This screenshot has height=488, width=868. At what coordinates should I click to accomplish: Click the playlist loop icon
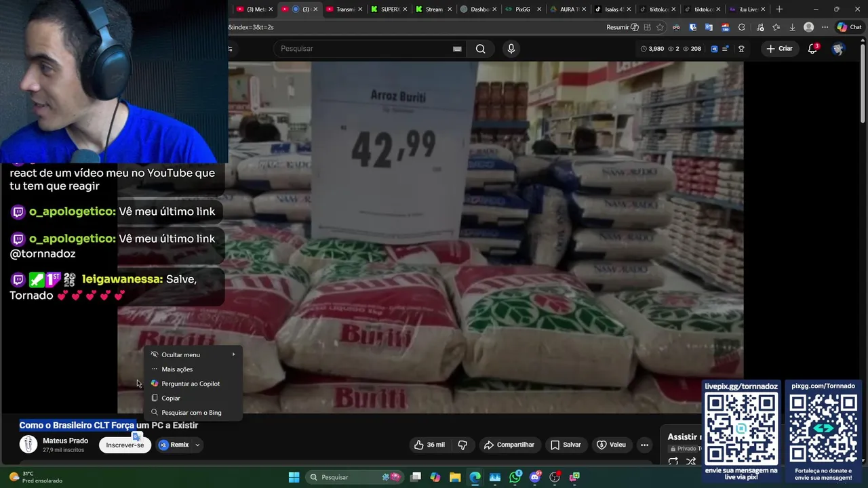(x=673, y=462)
